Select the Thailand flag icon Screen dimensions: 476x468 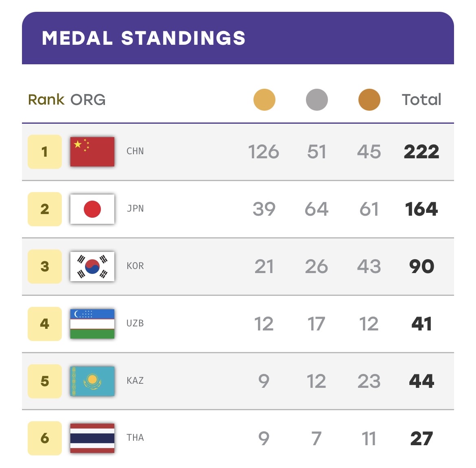point(92,438)
